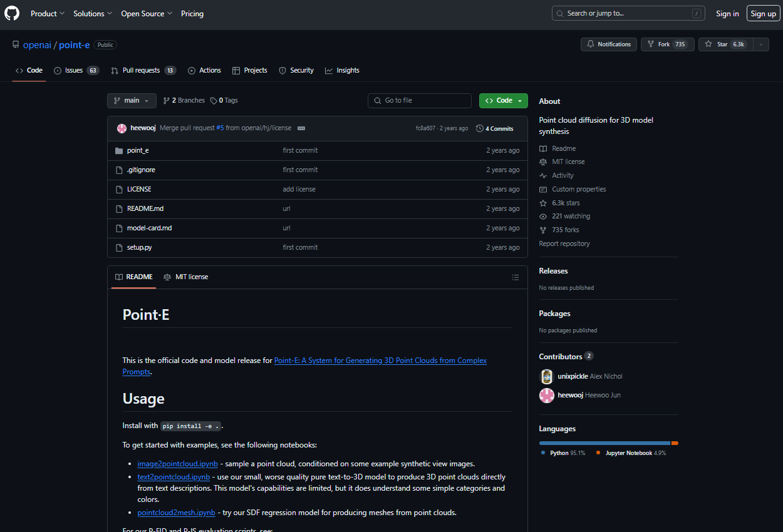Open the openai organization link
This screenshot has width=783, height=532.
(37, 45)
